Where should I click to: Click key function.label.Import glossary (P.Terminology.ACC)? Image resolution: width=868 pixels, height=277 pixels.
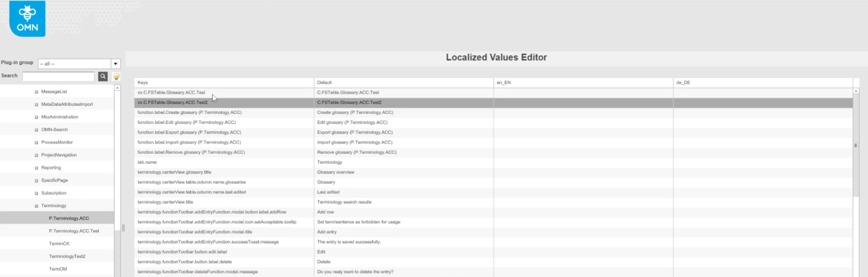tap(189, 142)
